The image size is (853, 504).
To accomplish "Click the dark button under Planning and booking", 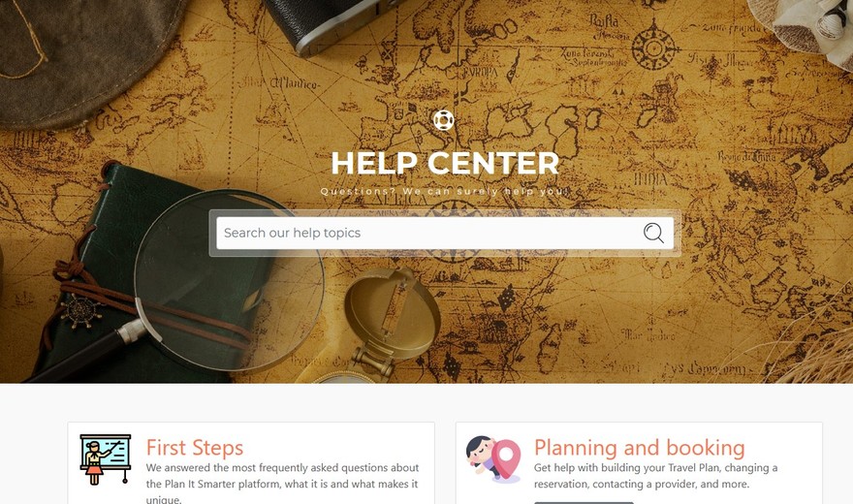I will pyautogui.click(x=584, y=502).
